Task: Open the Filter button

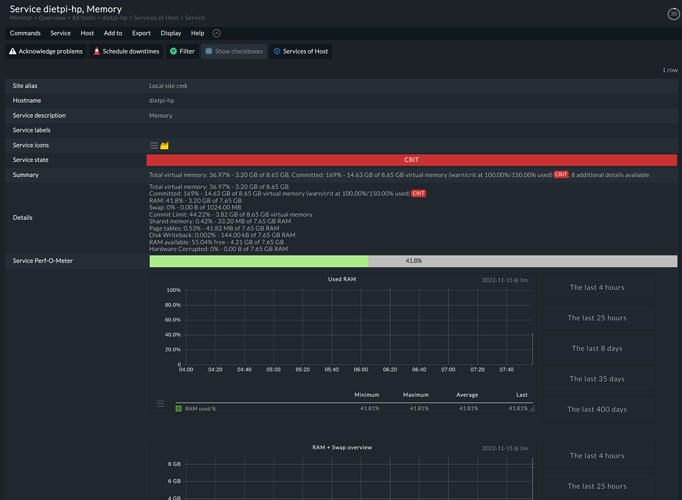Action: [182, 51]
